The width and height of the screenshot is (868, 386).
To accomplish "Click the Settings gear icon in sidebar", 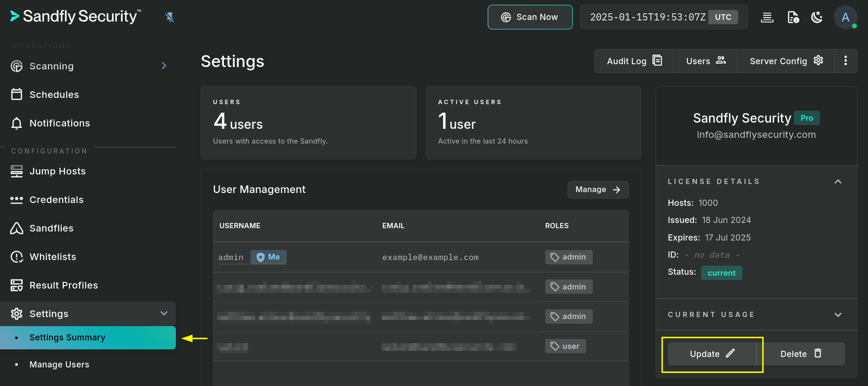I will point(17,314).
